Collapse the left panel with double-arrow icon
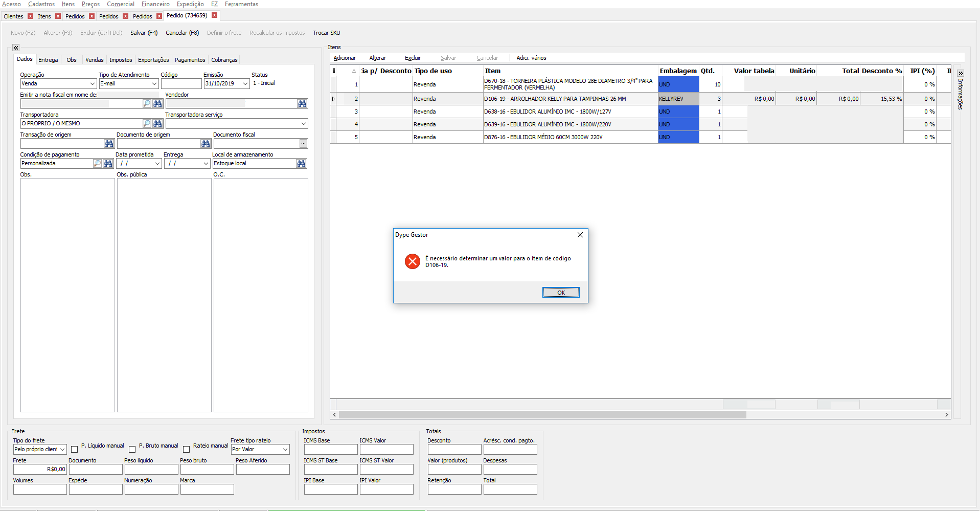The width and height of the screenshot is (980, 511). click(16, 48)
